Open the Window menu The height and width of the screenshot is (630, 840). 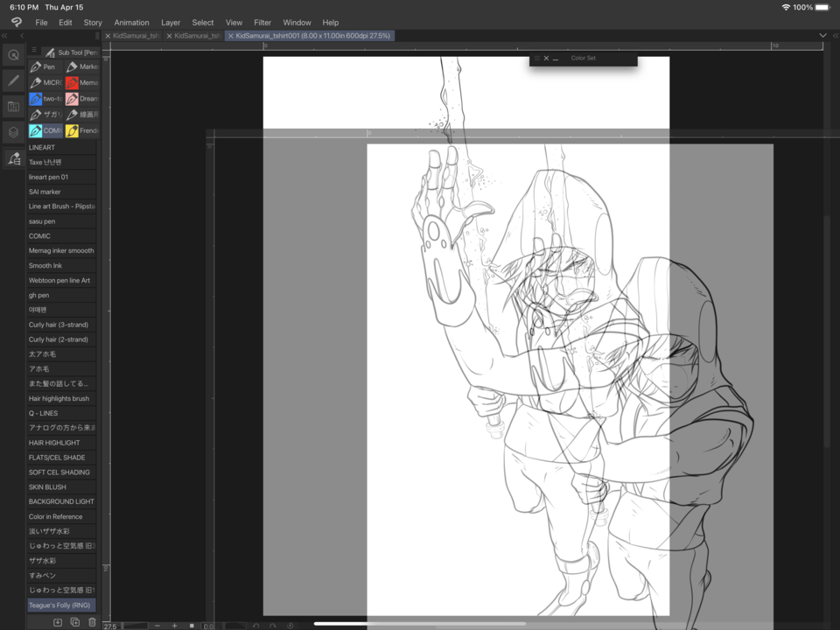point(297,23)
